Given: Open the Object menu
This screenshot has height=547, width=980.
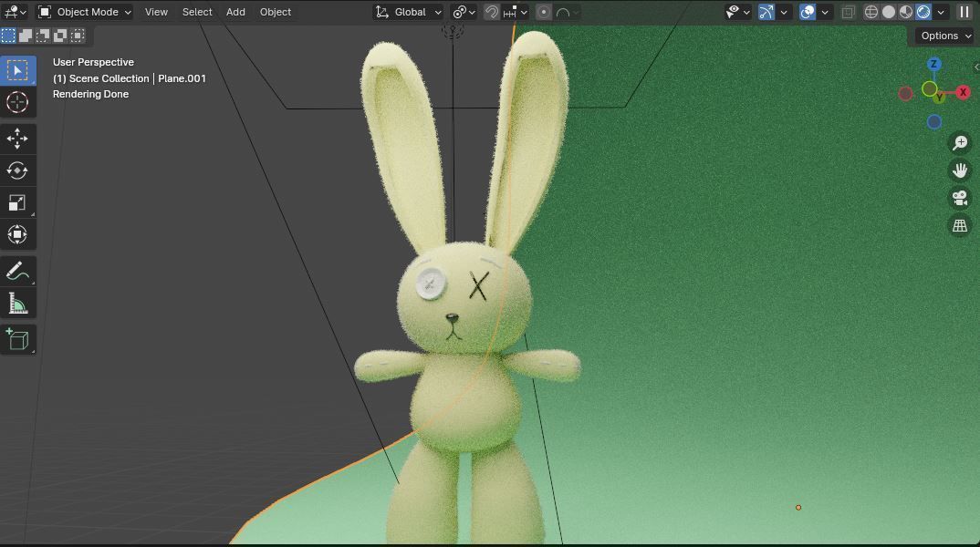Looking at the screenshot, I should coord(276,12).
